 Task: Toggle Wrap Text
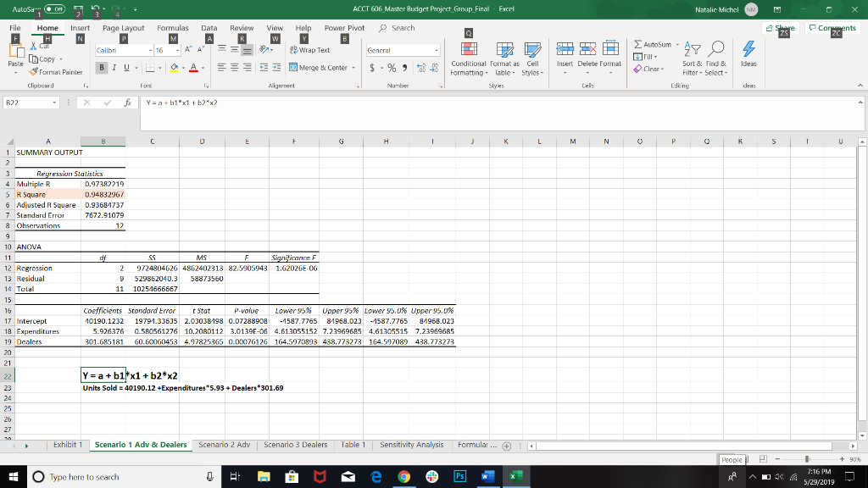309,50
